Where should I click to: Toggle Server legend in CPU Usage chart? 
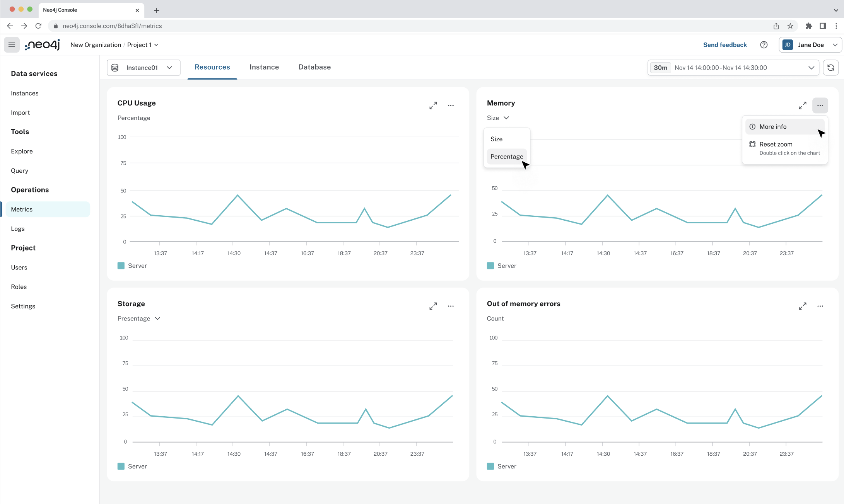(132, 266)
